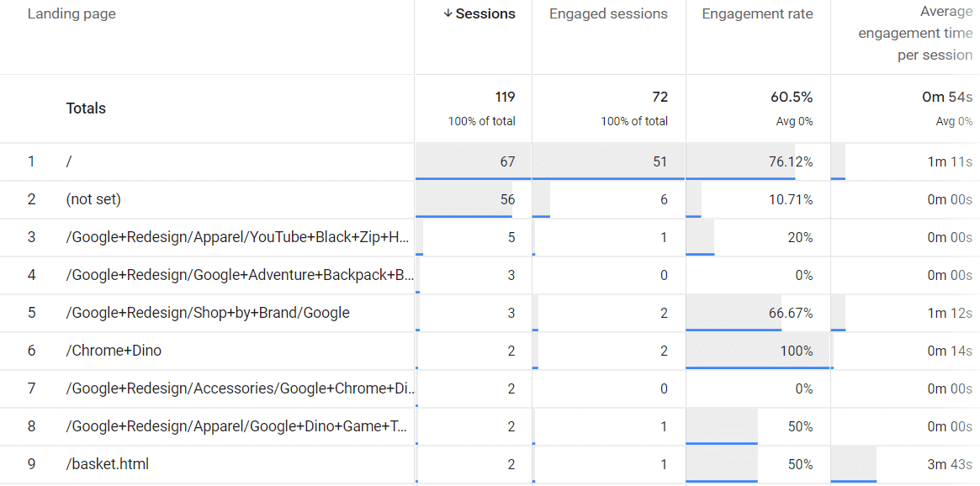Open the /basket.html landing page entry
The height and width of the screenshot is (486, 980).
106,464
